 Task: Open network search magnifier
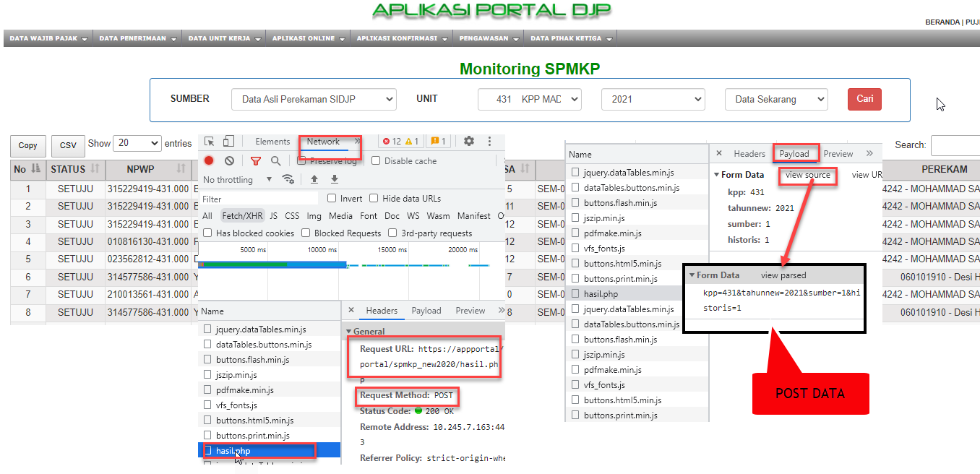click(x=275, y=161)
